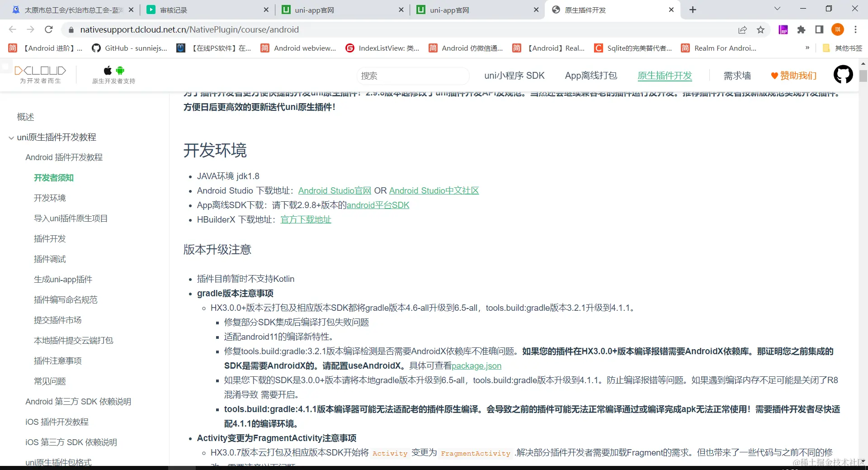Viewport: 868px width, 470px height.
Task: Open uni小程序 SDK menu item
Action: point(514,76)
